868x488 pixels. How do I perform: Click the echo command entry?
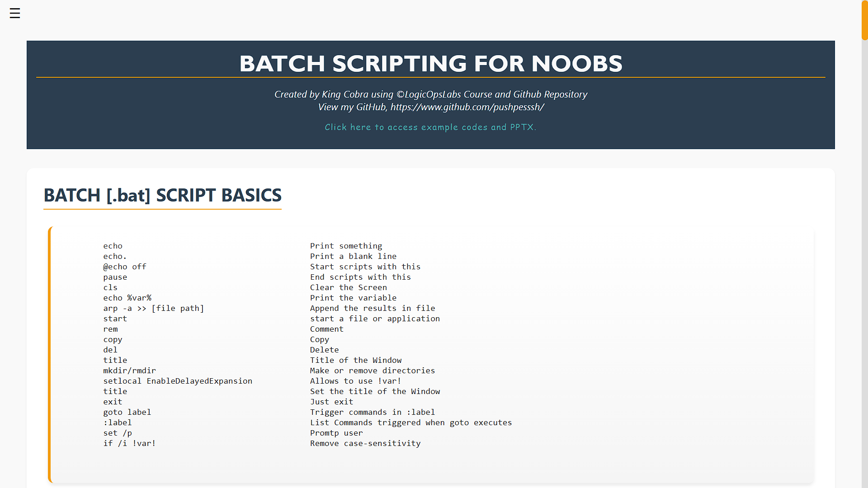point(112,246)
